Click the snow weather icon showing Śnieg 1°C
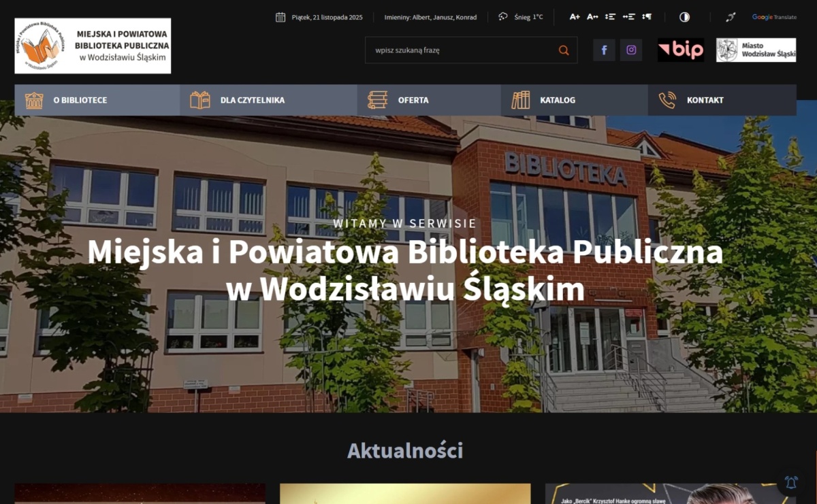The width and height of the screenshot is (817, 504). point(504,17)
